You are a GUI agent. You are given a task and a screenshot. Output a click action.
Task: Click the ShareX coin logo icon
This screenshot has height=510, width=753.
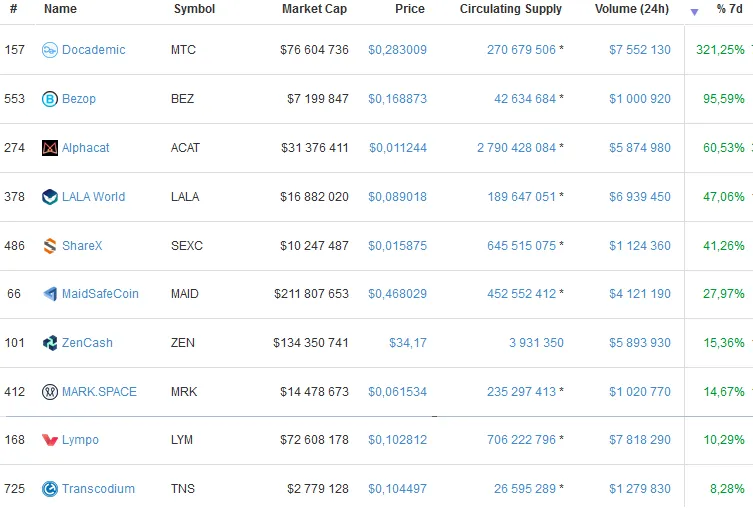coord(50,246)
